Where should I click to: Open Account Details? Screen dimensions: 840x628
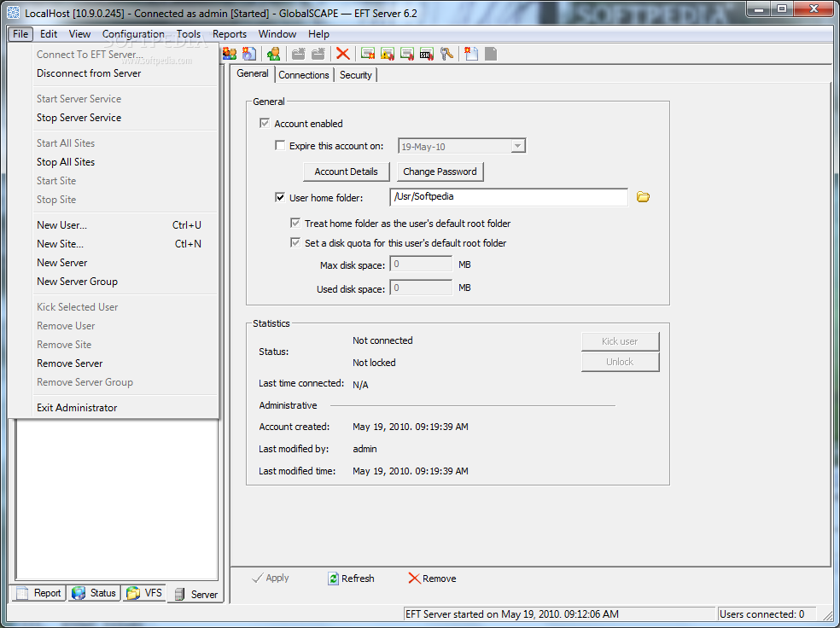click(x=346, y=172)
